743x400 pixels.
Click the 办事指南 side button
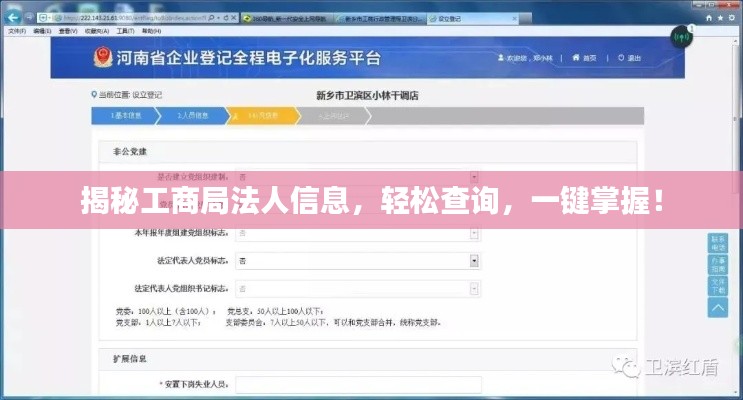[718, 264]
